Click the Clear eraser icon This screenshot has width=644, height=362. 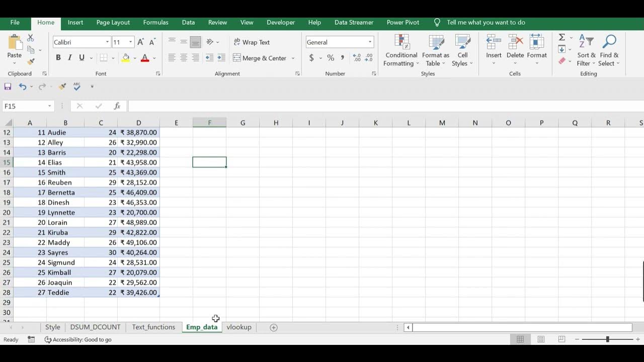[x=562, y=61]
